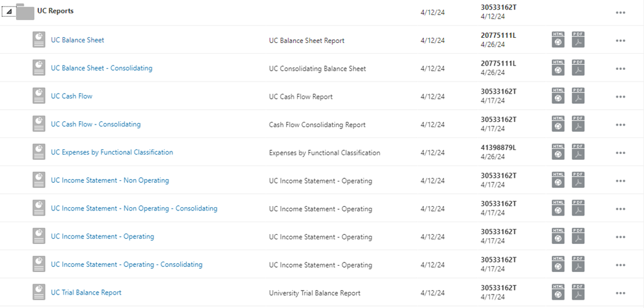The image size is (644, 308).
Task: Open Operating - Consolidating report as PDF
Action: [x=578, y=264]
